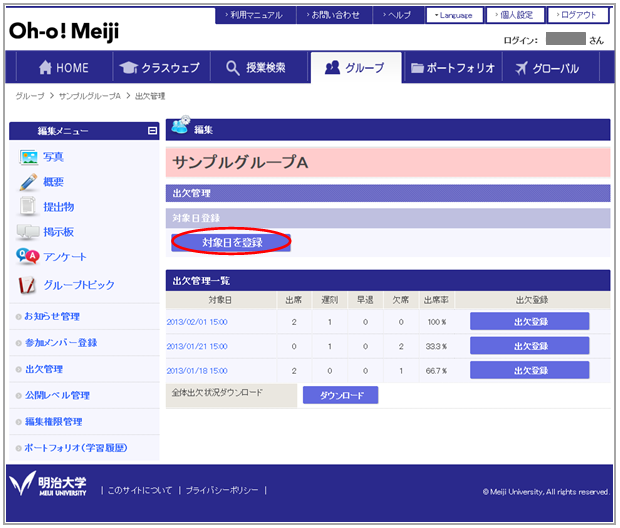Viewport: 620px width, 528px height.
Task: Open the お問い合わせ link
Action: (x=335, y=15)
